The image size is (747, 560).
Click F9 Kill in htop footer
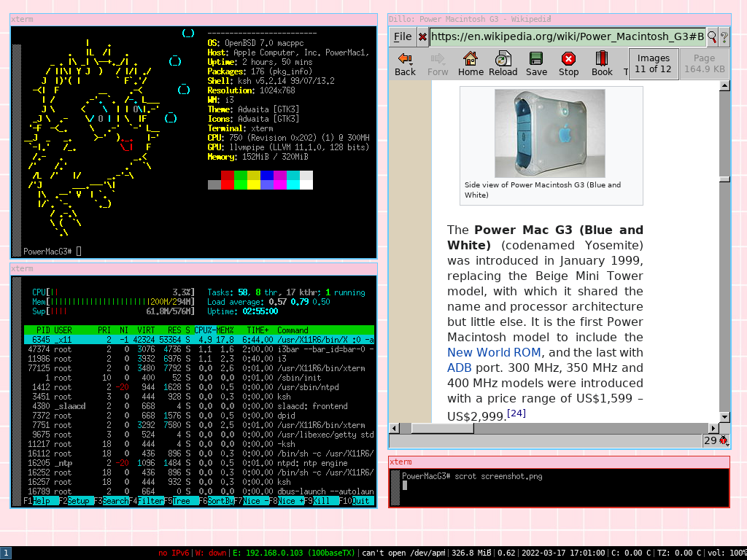(322, 501)
